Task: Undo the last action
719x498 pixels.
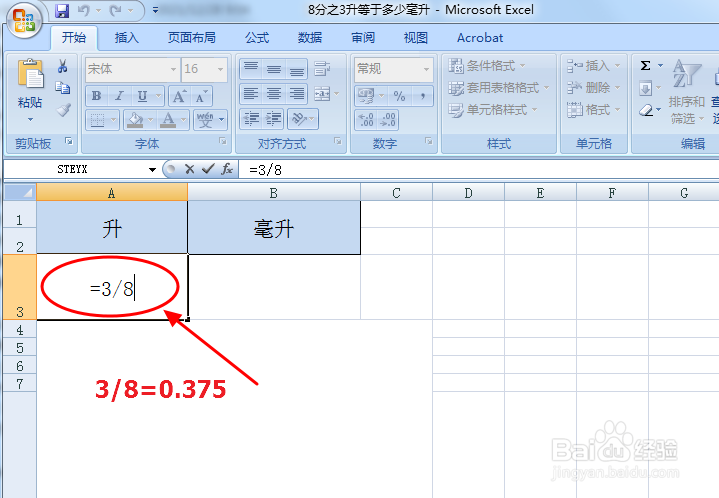Action: point(83,10)
